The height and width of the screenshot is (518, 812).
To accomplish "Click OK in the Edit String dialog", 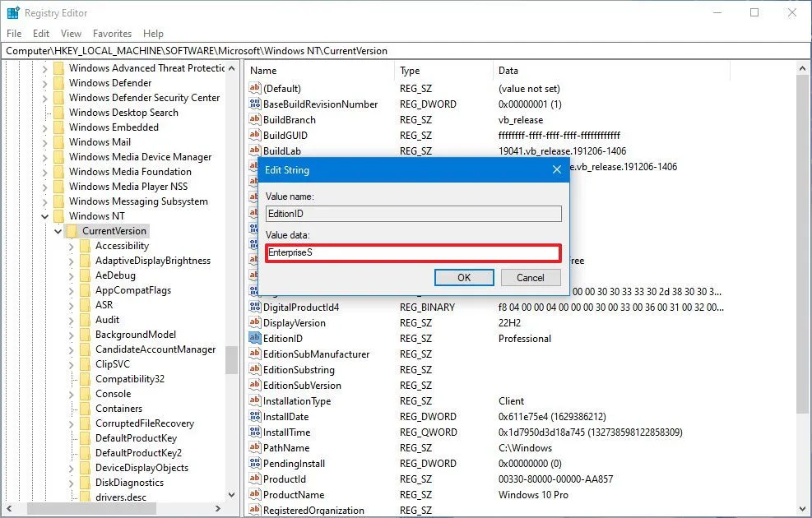I will click(x=464, y=278).
